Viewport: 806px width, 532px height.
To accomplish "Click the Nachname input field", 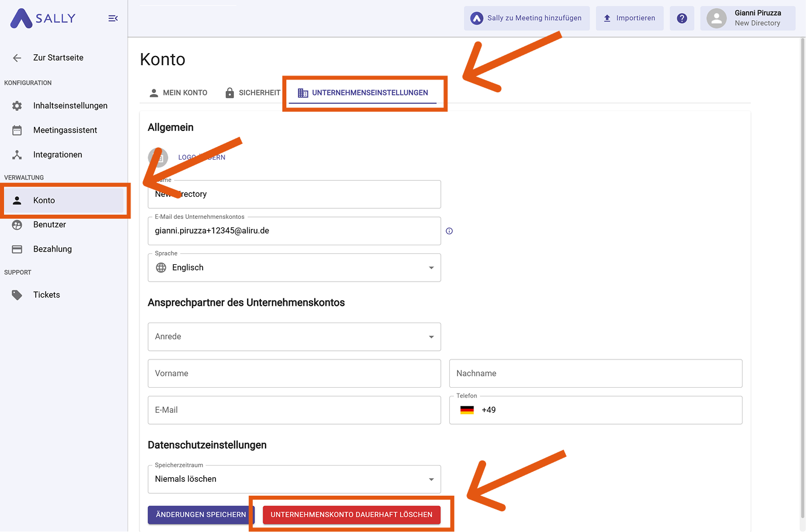I will [596, 374].
